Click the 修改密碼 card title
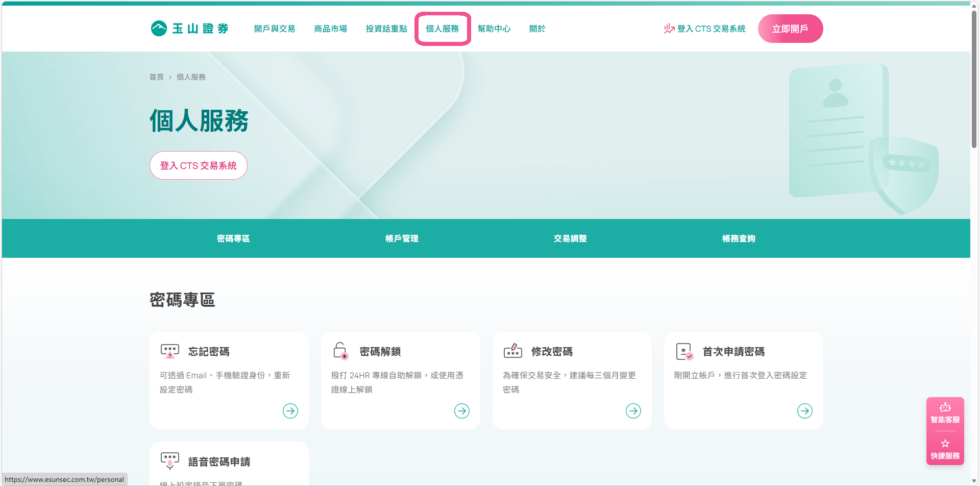The height and width of the screenshot is (486, 980). 552,351
